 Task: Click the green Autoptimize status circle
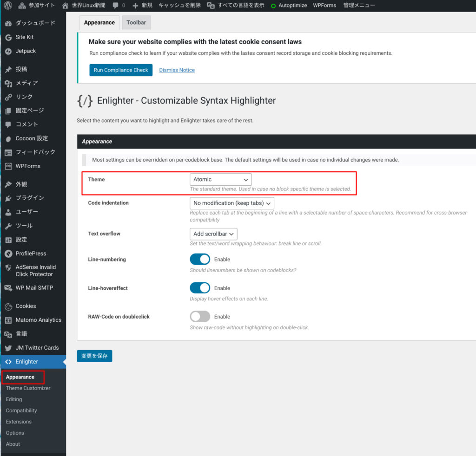click(273, 6)
